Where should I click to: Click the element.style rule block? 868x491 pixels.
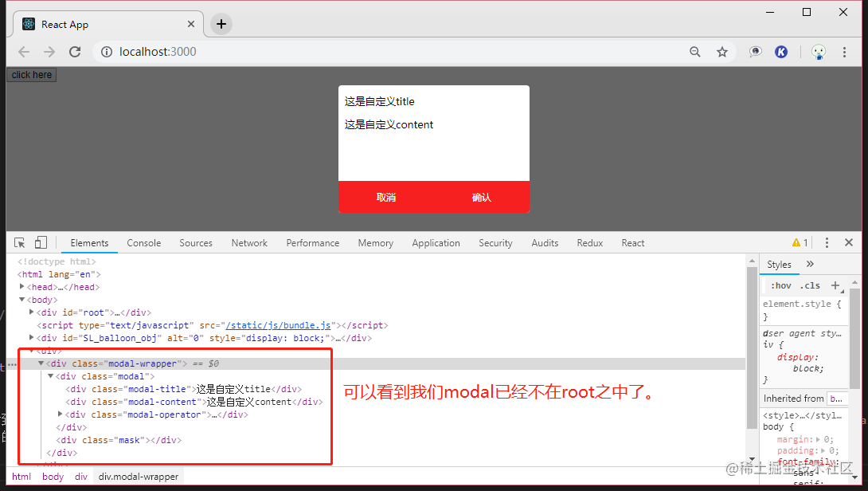tap(803, 310)
